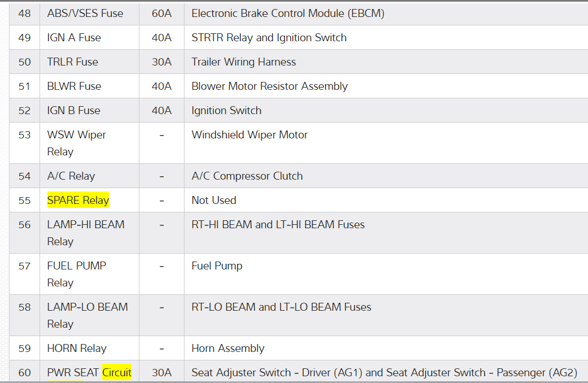
Task: Click the highlighted SPARE Relay cell
Action: pos(78,200)
